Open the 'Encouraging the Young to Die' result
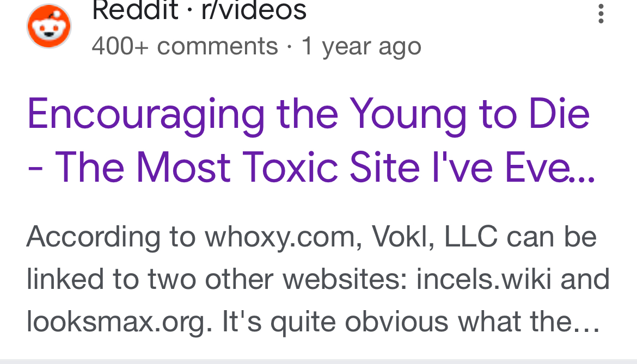Viewport: 637px width, 364px height. (308, 114)
